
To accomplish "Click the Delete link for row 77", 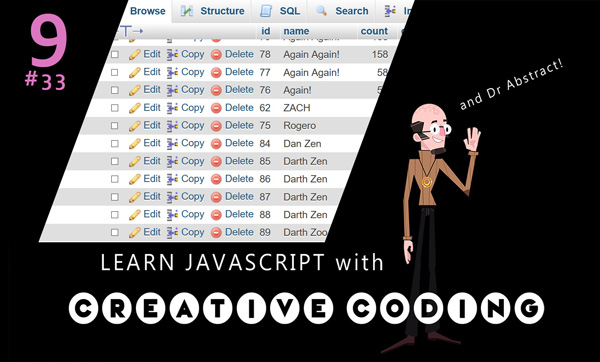I will coord(239,72).
